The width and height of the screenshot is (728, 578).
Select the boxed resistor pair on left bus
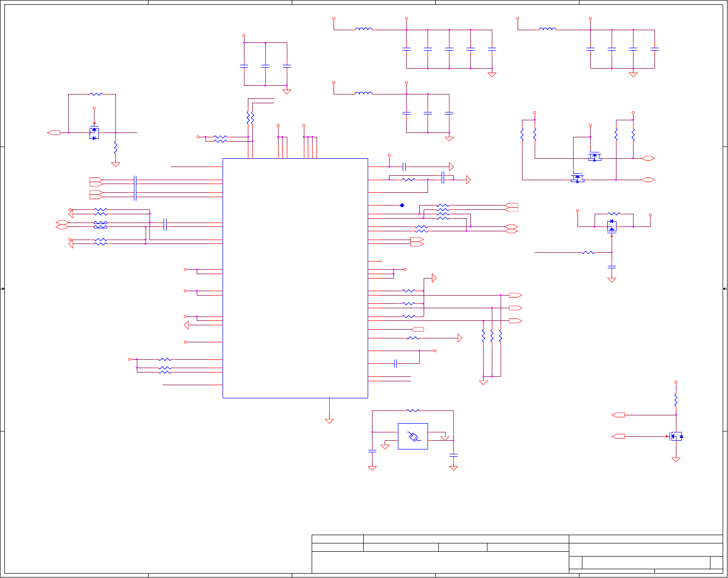(x=100, y=225)
